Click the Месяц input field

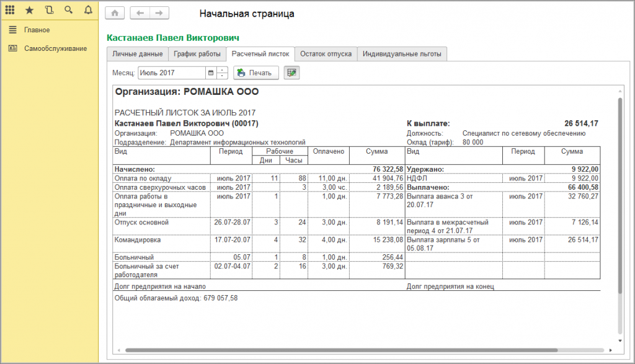click(171, 73)
